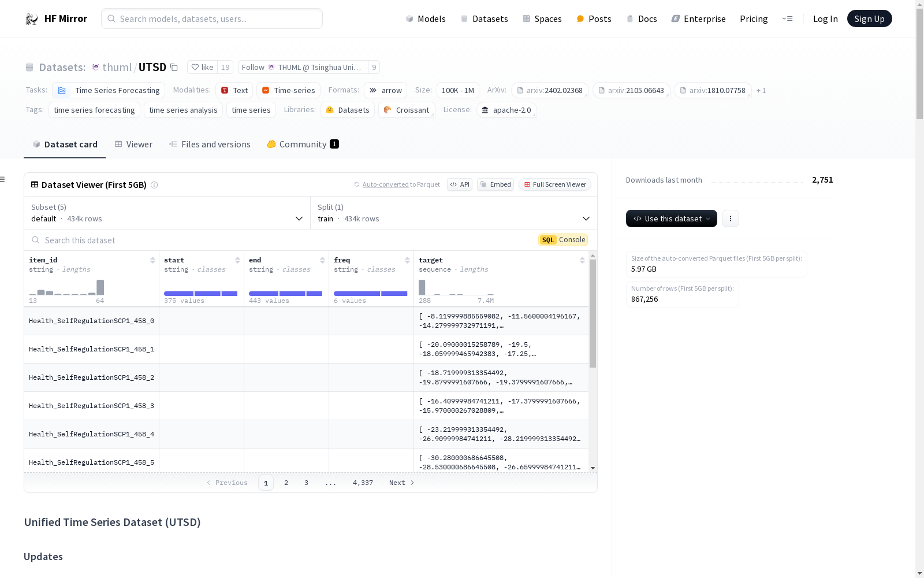Open arxiv:2402.02368 paper link
The width and height of the screenshot is (924, 578).
pos(550,90)
